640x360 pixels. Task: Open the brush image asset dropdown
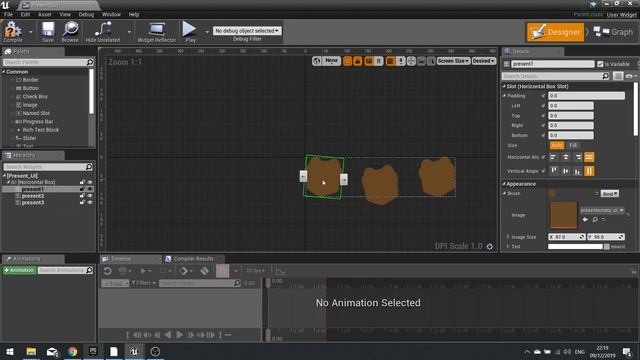point(602,211)
